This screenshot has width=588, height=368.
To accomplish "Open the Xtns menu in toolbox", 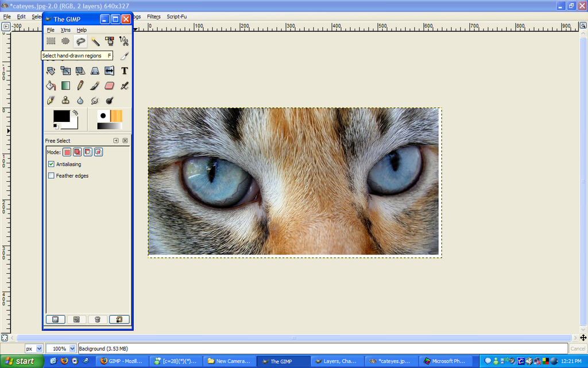I will click(65, 30).
